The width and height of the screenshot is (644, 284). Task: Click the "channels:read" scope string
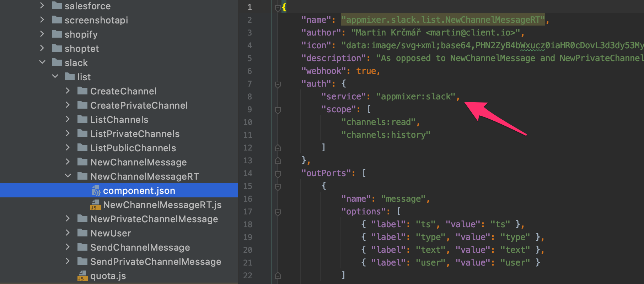click(378, 122)
